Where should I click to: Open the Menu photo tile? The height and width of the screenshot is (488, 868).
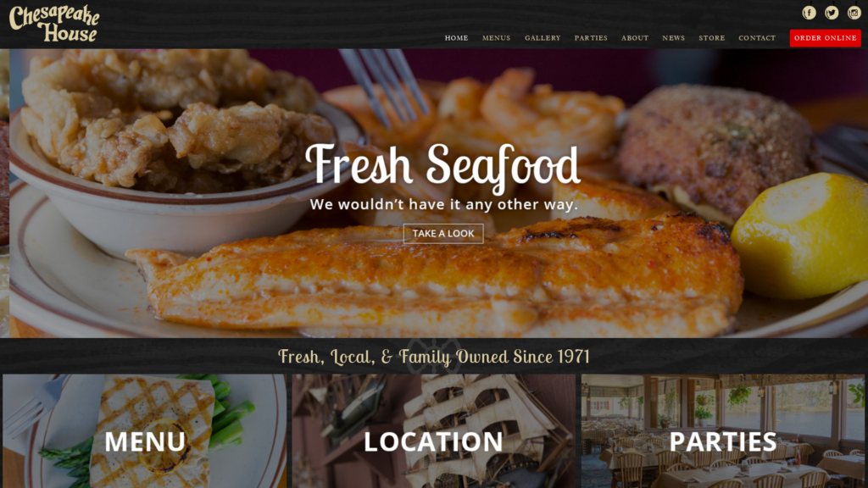point(144,431)
